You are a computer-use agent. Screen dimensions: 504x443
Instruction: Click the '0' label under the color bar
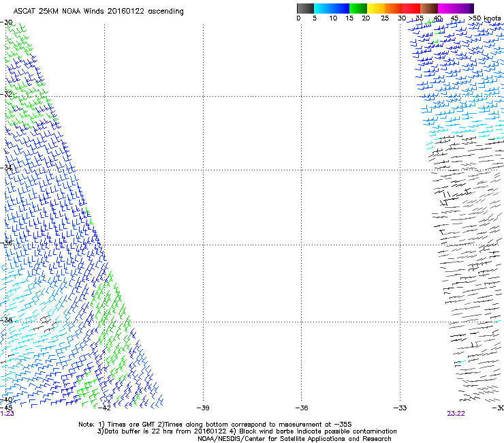[x=298, y=18]
